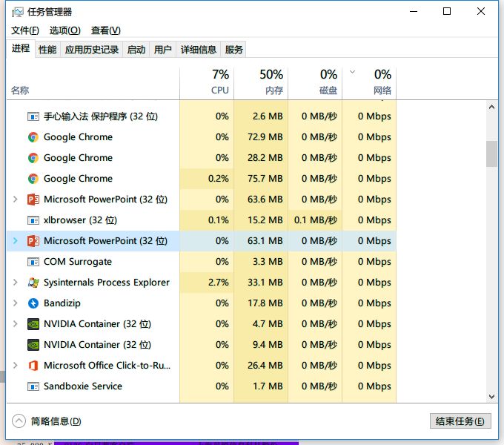Select the xlbrowser (32 位) process row
This screenshot has height=445, width=504.
click(x=201, y=220)
